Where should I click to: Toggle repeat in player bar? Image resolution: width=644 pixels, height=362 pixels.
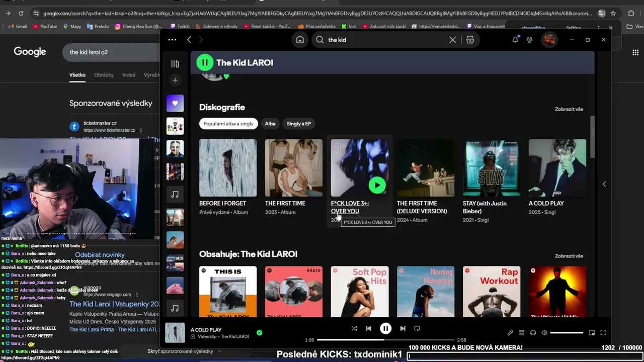coord(417,328)
